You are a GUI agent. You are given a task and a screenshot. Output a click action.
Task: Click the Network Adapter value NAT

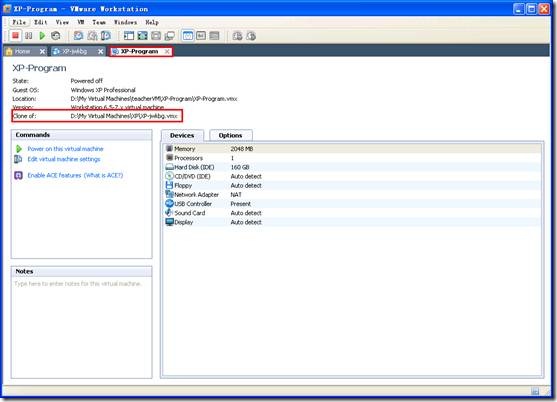(236, 195)
